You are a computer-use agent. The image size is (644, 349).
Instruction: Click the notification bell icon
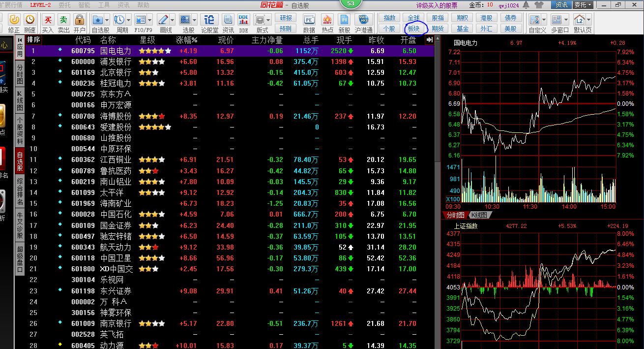tap(526, 5)
